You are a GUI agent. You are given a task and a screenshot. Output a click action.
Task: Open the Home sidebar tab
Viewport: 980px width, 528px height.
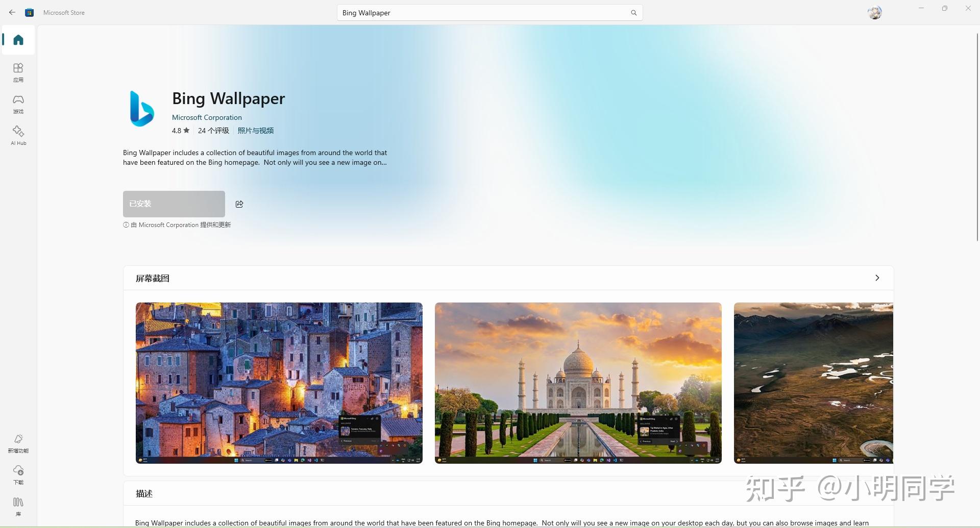click(x=18, y=40)
